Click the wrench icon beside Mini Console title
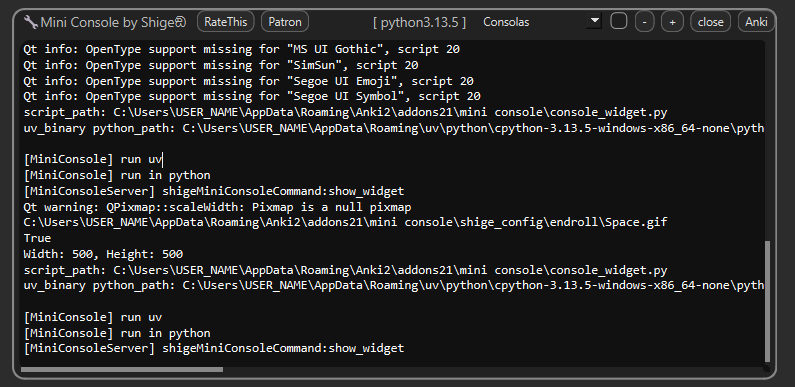The image size is (795, 387). [31, 22]
